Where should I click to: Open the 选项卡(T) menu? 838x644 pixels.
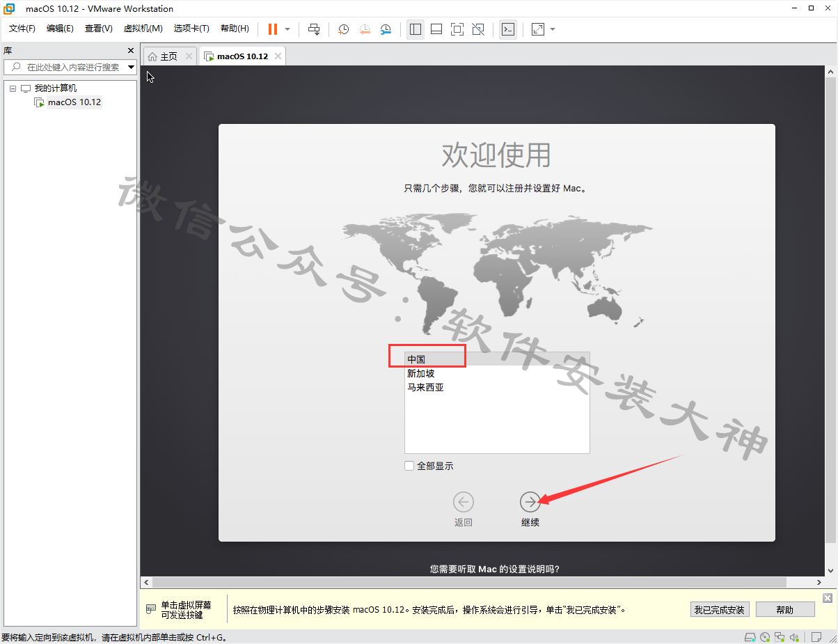click(191, 29)
